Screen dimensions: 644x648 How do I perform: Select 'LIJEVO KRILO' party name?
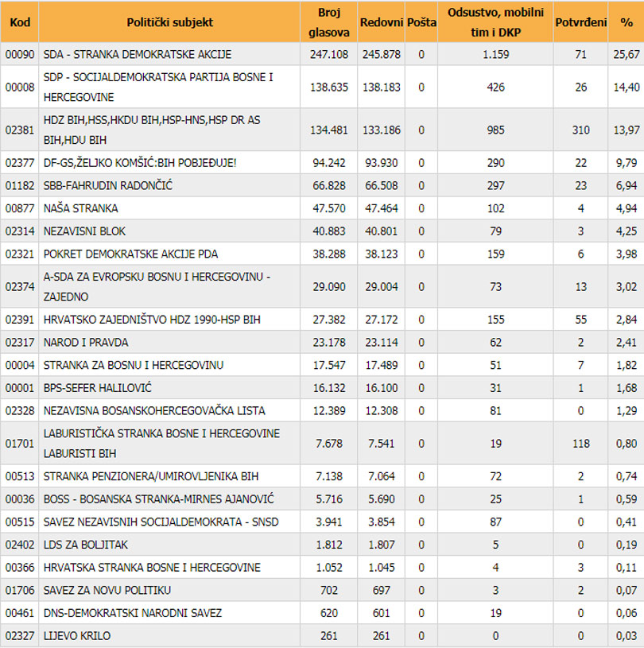click(x=77, y=634)
